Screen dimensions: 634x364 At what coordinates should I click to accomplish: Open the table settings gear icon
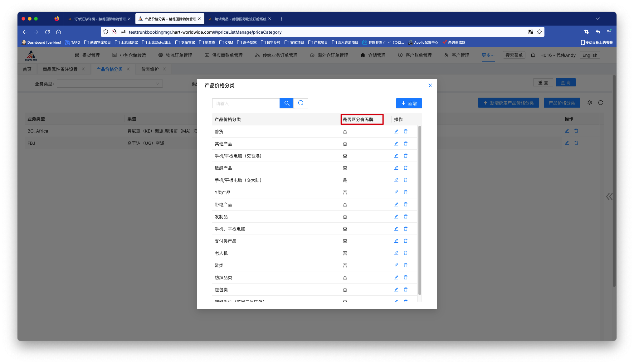(590, 103)
